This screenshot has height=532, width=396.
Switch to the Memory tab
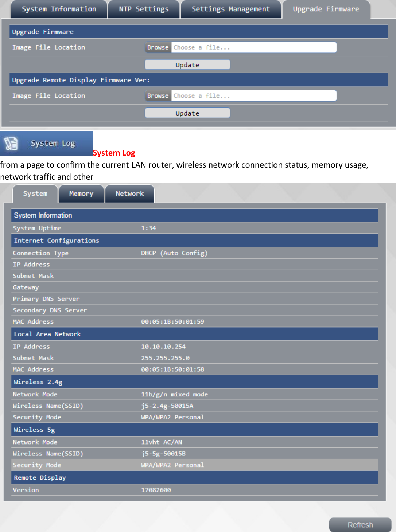81,193
